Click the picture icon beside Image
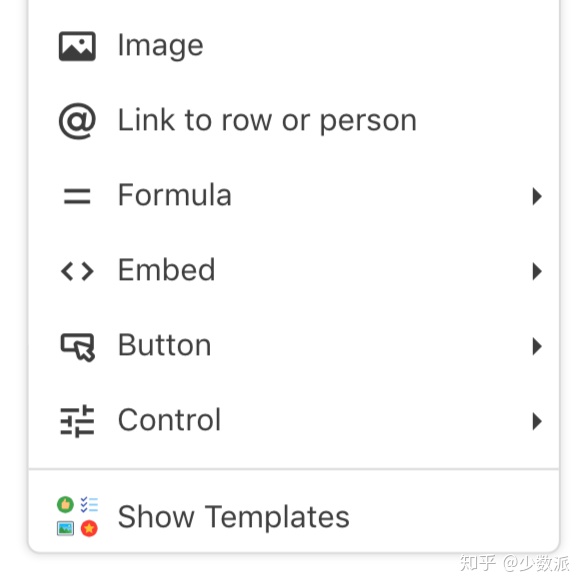 coord(77,46)
